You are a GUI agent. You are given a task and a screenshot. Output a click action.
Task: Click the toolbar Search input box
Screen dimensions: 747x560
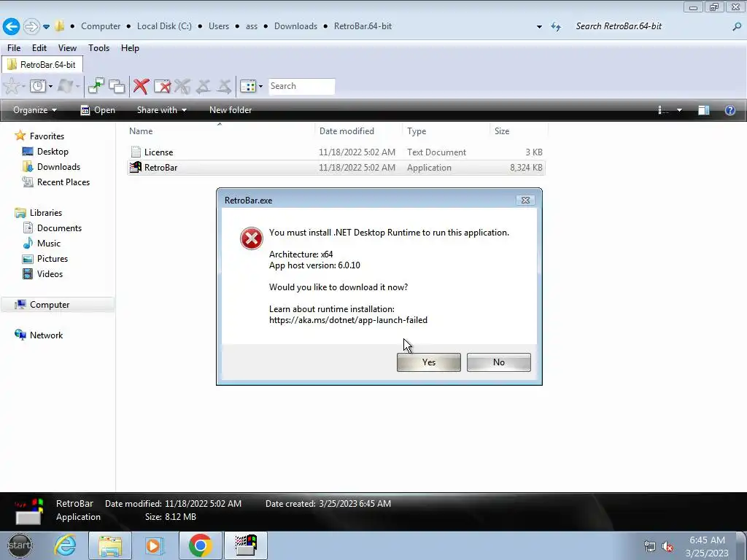click(x=301, y=86)
